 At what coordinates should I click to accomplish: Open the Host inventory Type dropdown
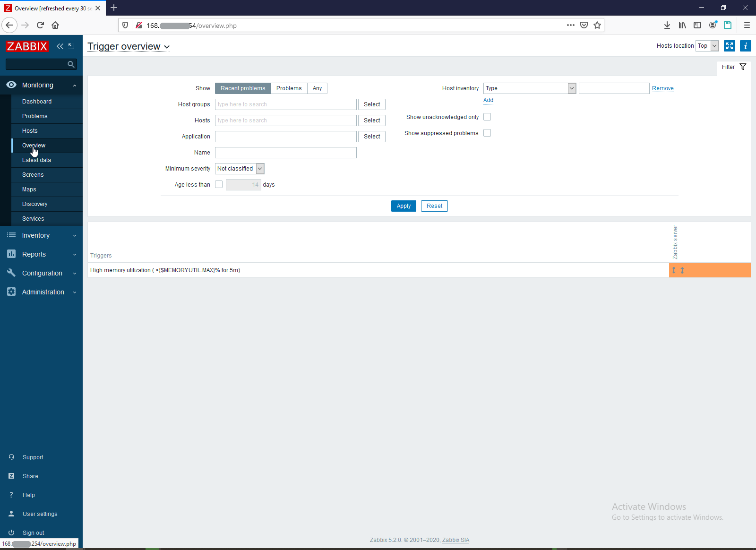(x=530, y=88)
